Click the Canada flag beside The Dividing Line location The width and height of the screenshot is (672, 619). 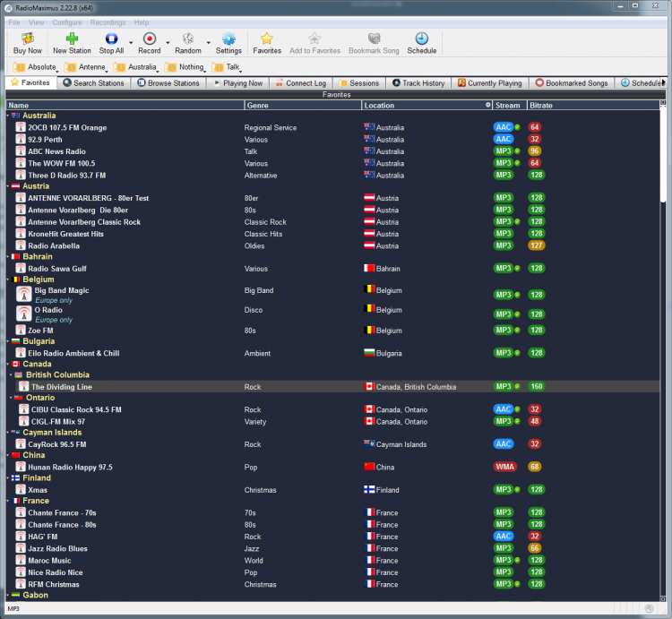click(369, 386)
